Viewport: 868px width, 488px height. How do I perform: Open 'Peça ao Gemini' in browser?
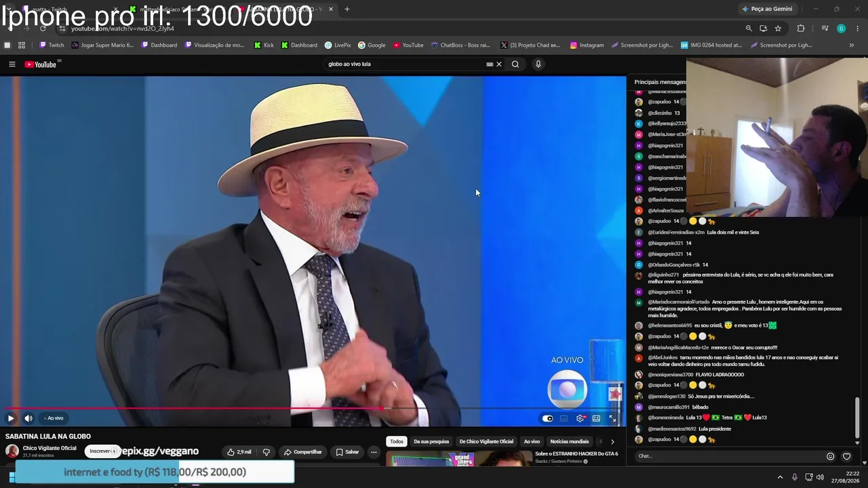click(767, 9)
